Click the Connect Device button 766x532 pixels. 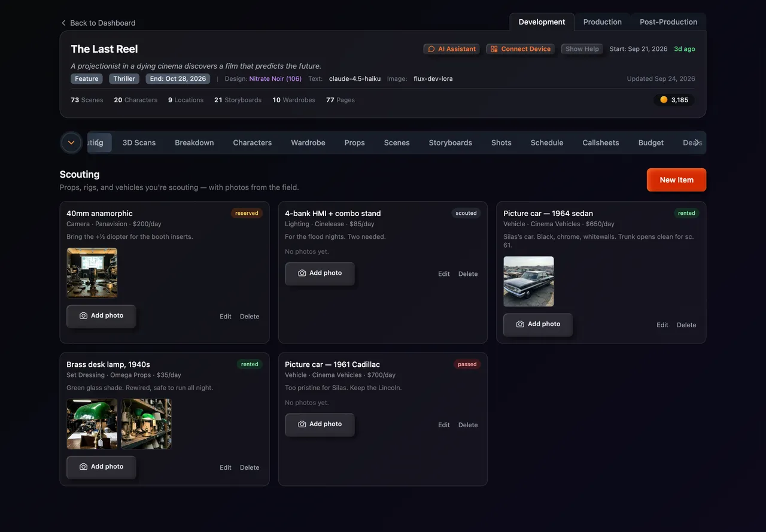tap(521, 49)
